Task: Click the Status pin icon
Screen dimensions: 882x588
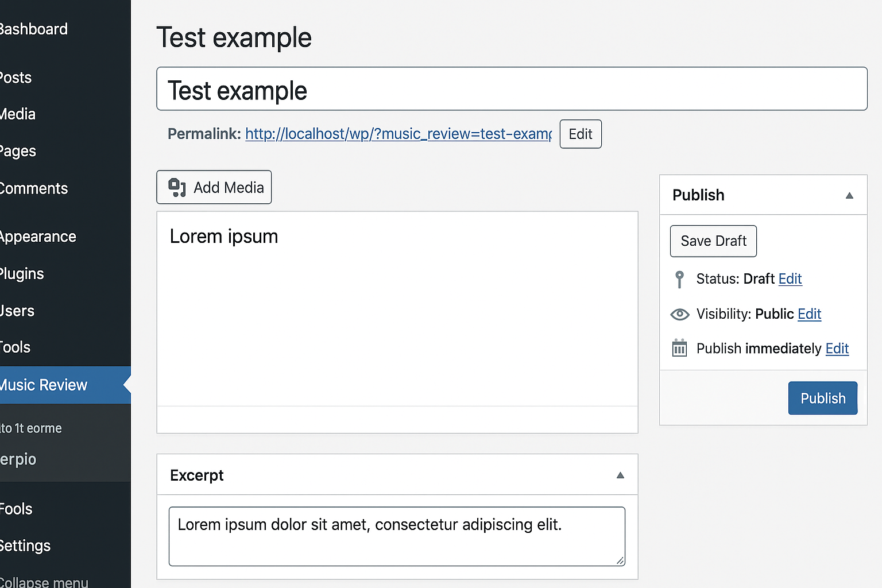Action: (679, 279)
